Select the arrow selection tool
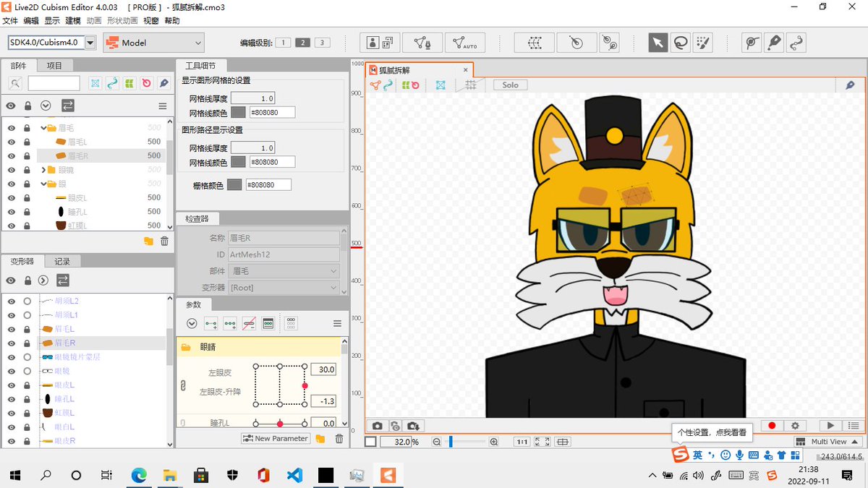The width and height of the screenshot is (868, 488). pyautogui.click(x=658, y=43)
